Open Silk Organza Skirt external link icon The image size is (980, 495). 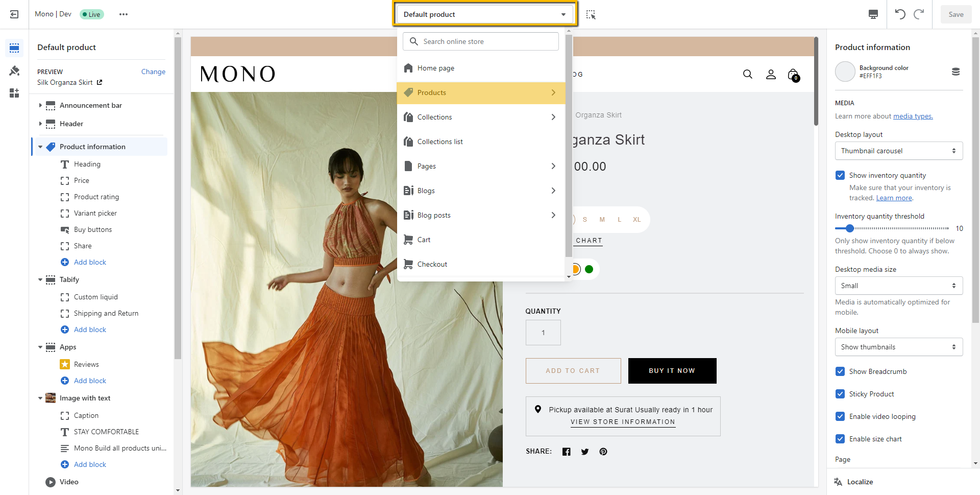(100, 82)
